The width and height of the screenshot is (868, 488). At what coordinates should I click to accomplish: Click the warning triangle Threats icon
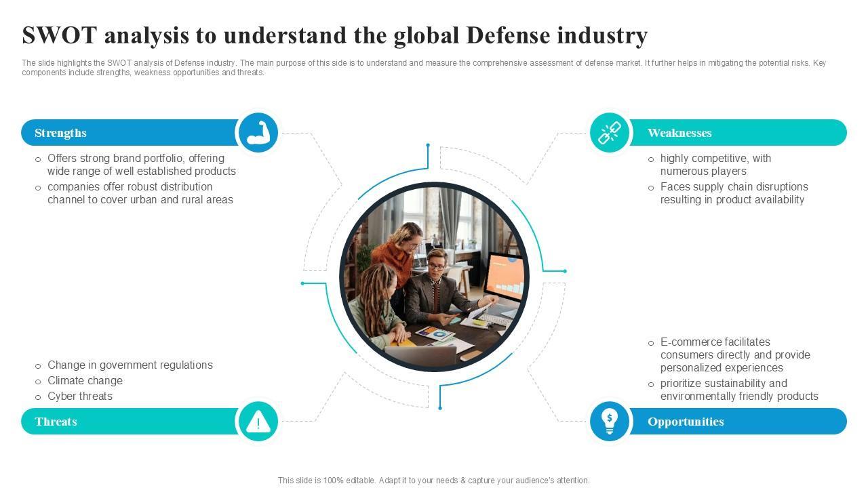(258, 422)
